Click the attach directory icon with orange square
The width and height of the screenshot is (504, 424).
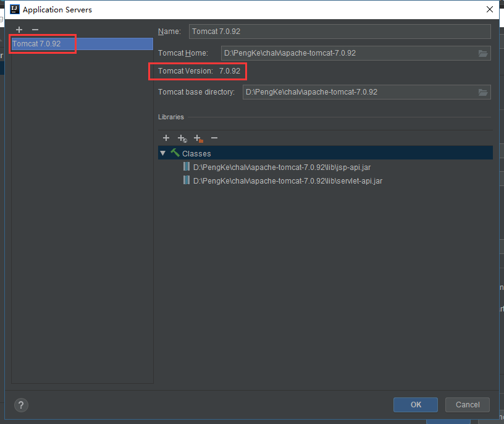click(x=198, y=138)
